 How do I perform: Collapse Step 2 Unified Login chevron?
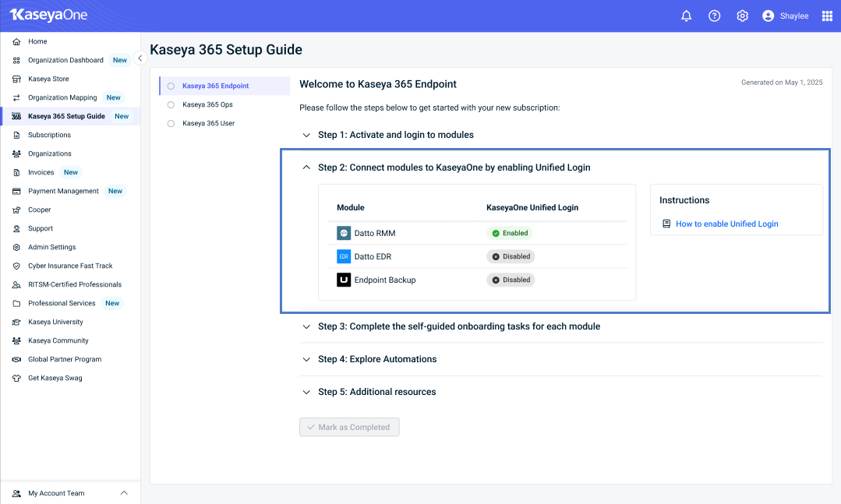[x=306, y=167]
